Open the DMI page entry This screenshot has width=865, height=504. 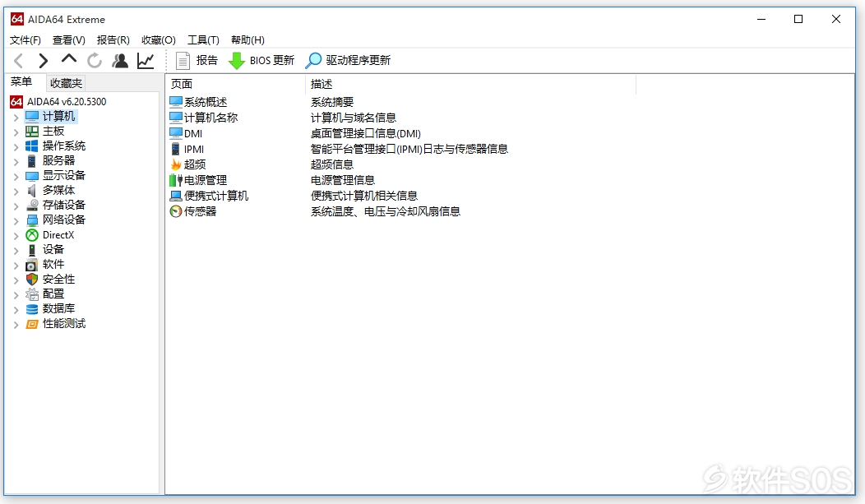pyautogui.click(x=186, y=133)
